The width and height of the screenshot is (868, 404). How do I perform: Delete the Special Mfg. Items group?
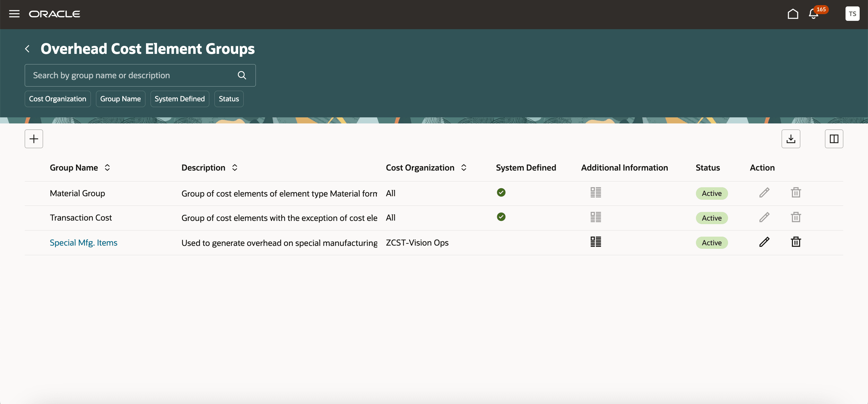click(x=795, y=242)
